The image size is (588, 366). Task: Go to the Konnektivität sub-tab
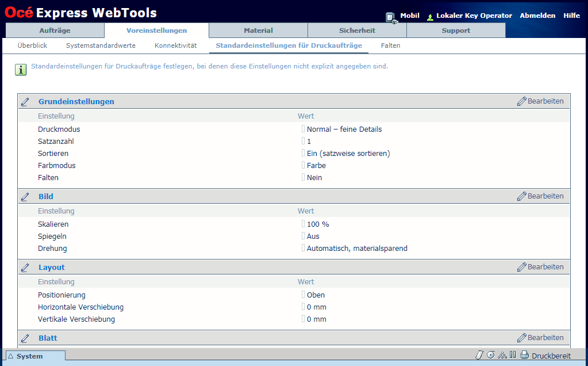(175, 45)
